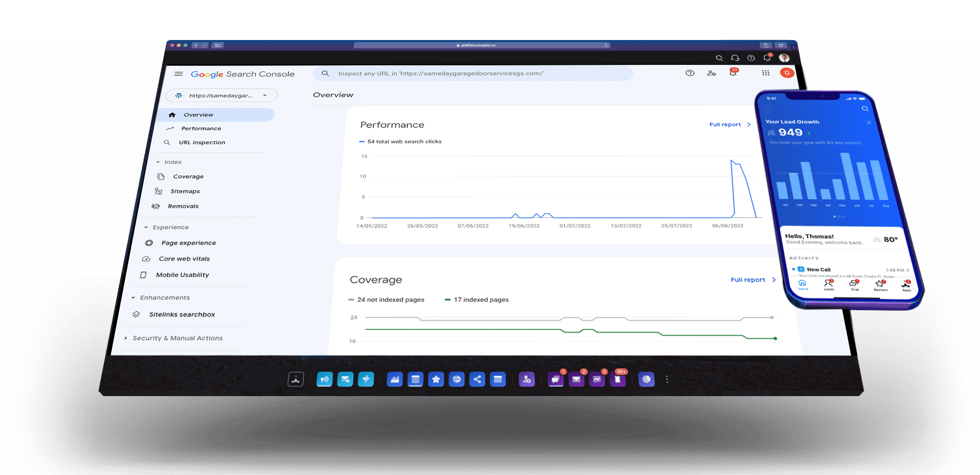The image size is (980, 475).
Task: Expand Security & Manual Actions section
Action: coord(126,338)
